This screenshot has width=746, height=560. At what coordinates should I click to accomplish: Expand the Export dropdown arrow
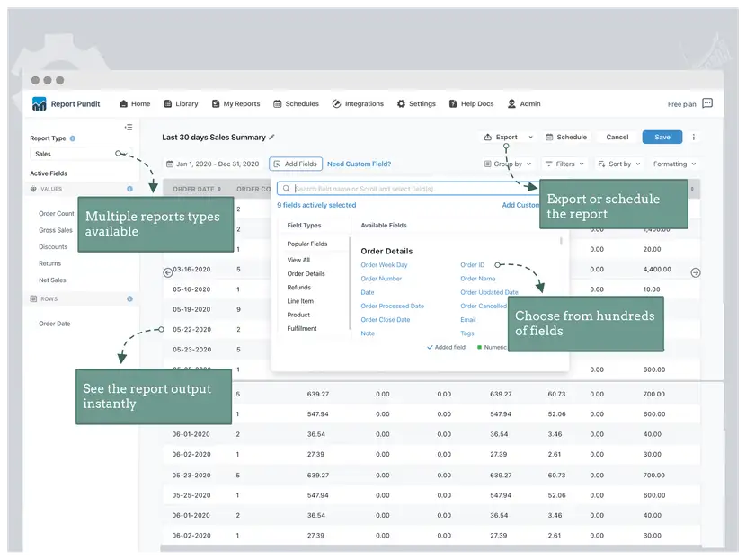[x=531, y=137]
